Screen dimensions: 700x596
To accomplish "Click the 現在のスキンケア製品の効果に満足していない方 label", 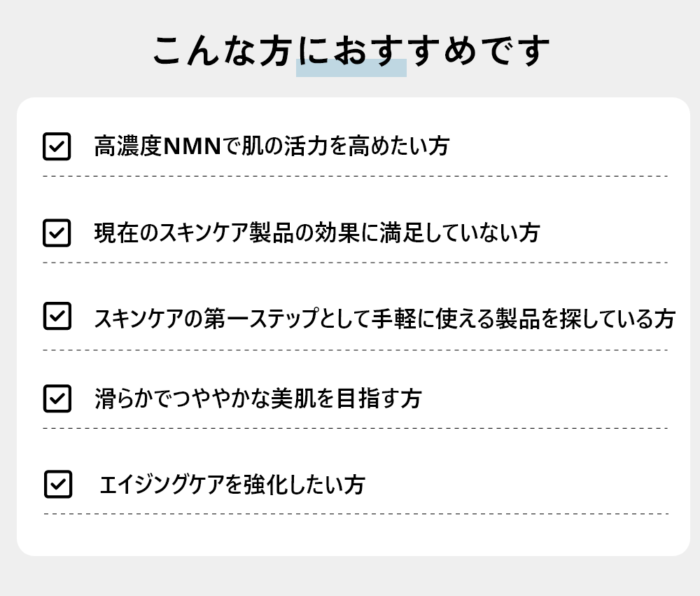I will 316,233.
